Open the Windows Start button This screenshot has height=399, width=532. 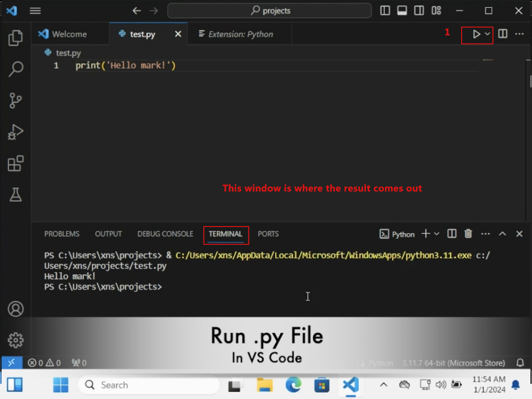click(61, 385)
